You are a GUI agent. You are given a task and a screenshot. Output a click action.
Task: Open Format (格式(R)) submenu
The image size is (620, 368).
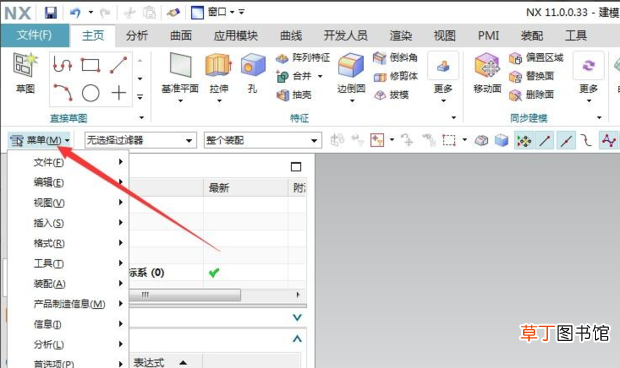(68, 243)
